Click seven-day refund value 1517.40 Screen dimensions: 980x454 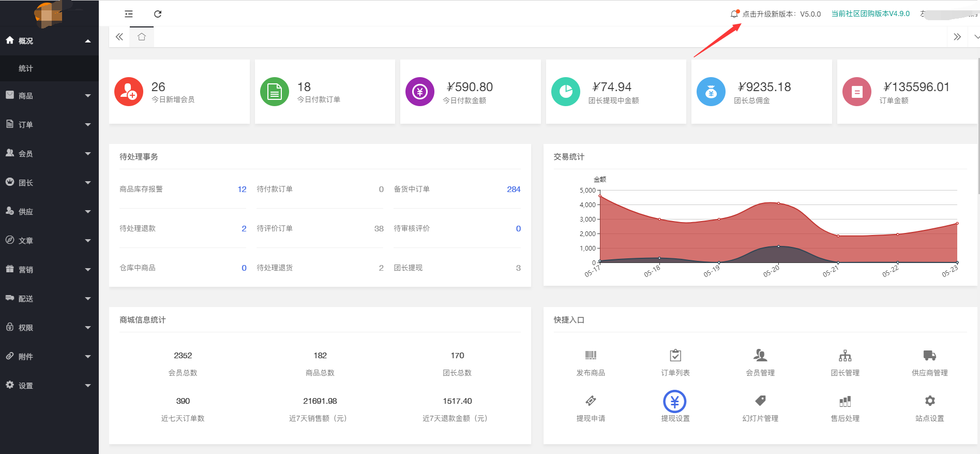[x=457, y=401]
